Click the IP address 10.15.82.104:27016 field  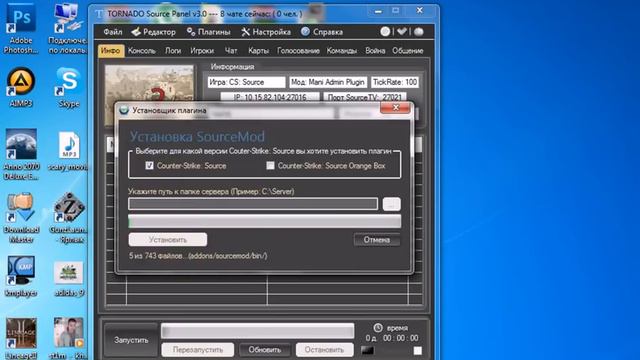click(270, 97)
